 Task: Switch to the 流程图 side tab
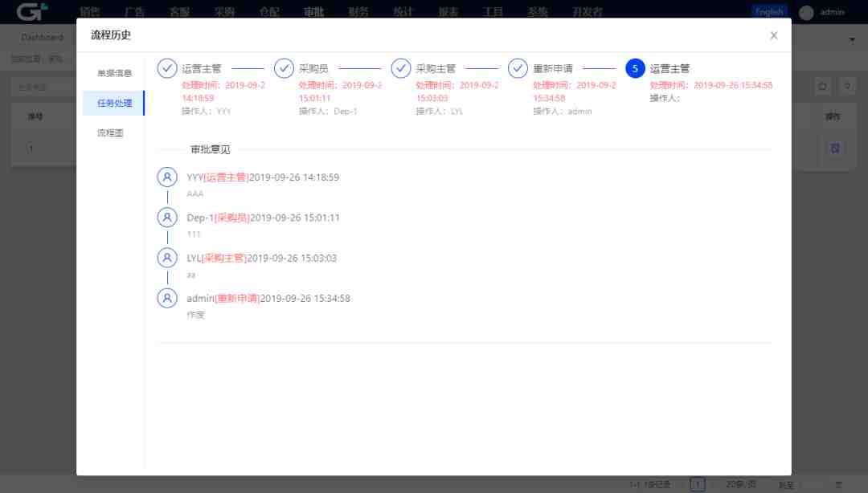(111, 133)
